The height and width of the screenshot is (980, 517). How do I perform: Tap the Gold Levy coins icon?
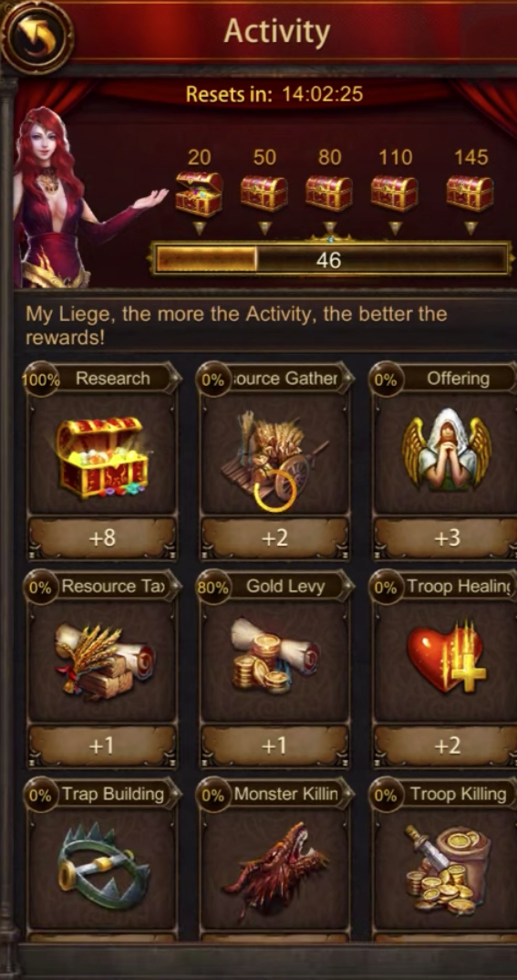[x=275, y=655]
